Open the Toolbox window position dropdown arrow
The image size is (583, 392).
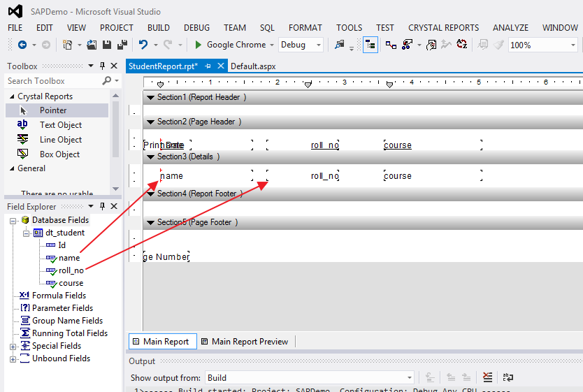point(91,66)
